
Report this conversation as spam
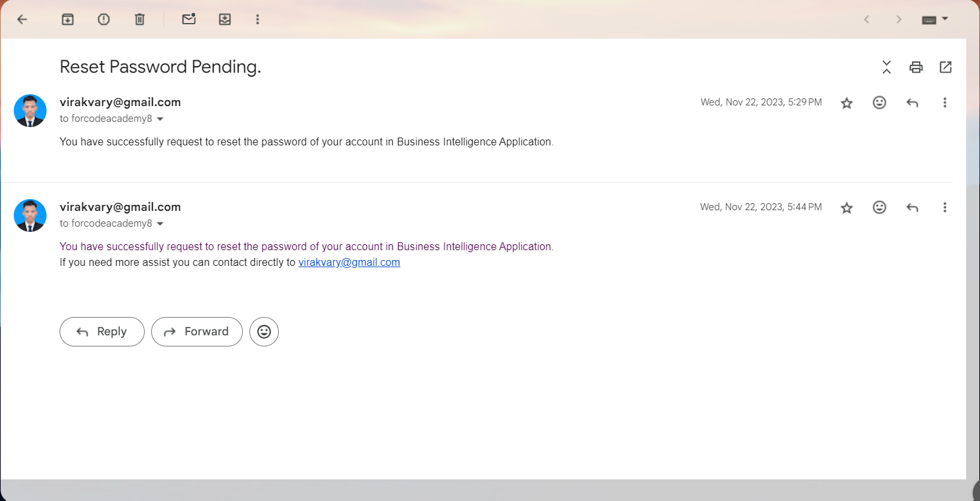[103, 20]
